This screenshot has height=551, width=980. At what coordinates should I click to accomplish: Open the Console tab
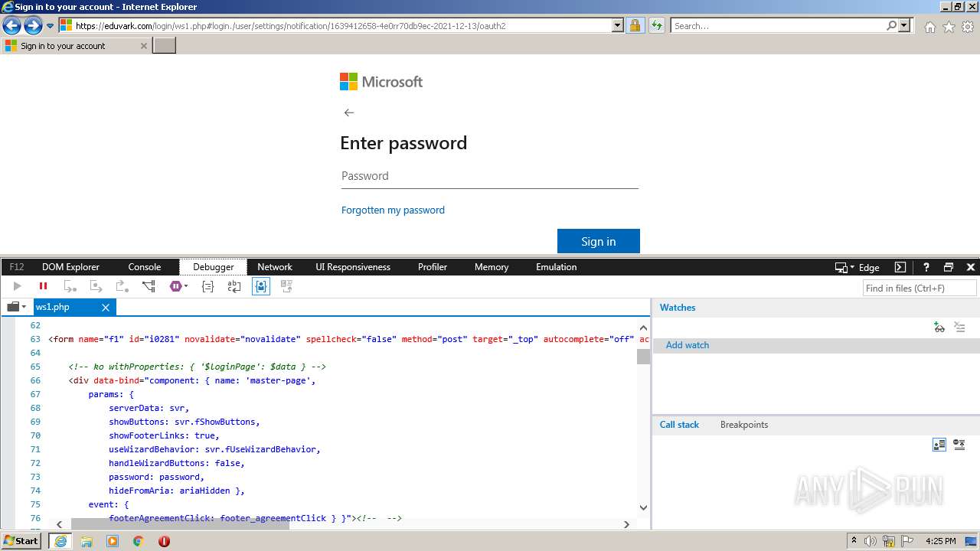[x=145, y=267]
